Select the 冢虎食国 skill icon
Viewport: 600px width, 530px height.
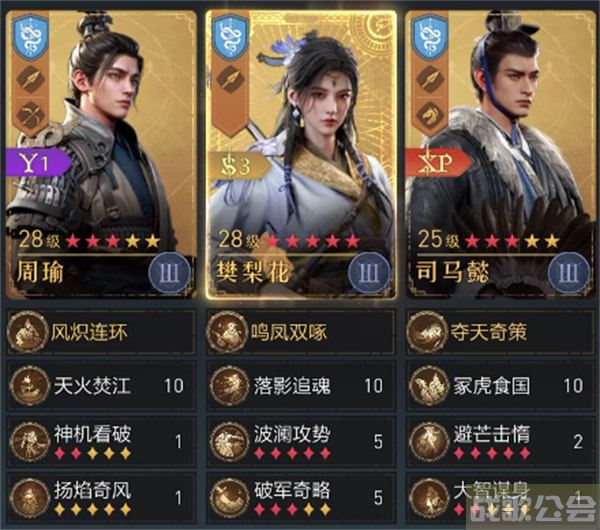coord(429,386)
